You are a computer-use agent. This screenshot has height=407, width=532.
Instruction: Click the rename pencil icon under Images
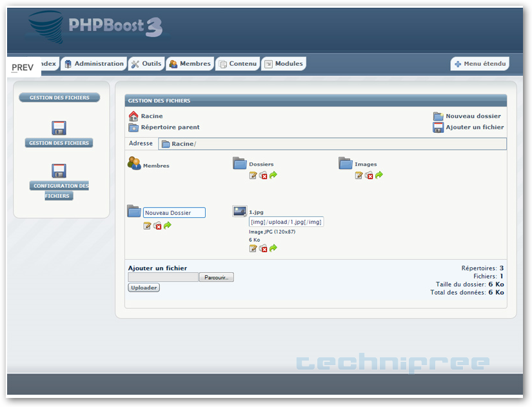[359, 175]
